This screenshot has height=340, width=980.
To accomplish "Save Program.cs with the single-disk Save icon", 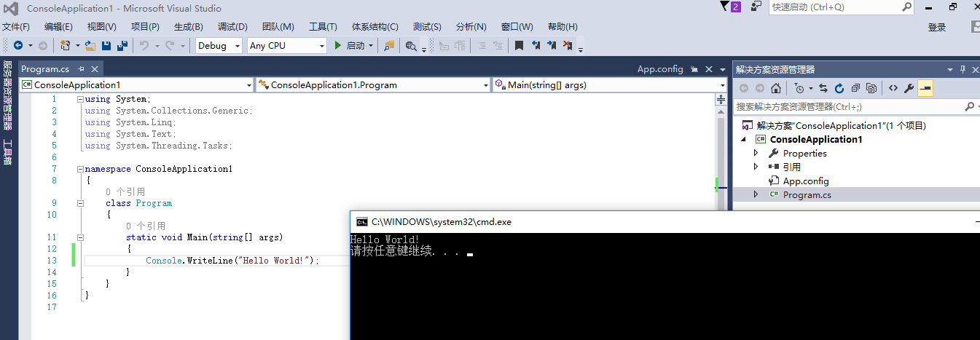I will (x=106, y=45).
